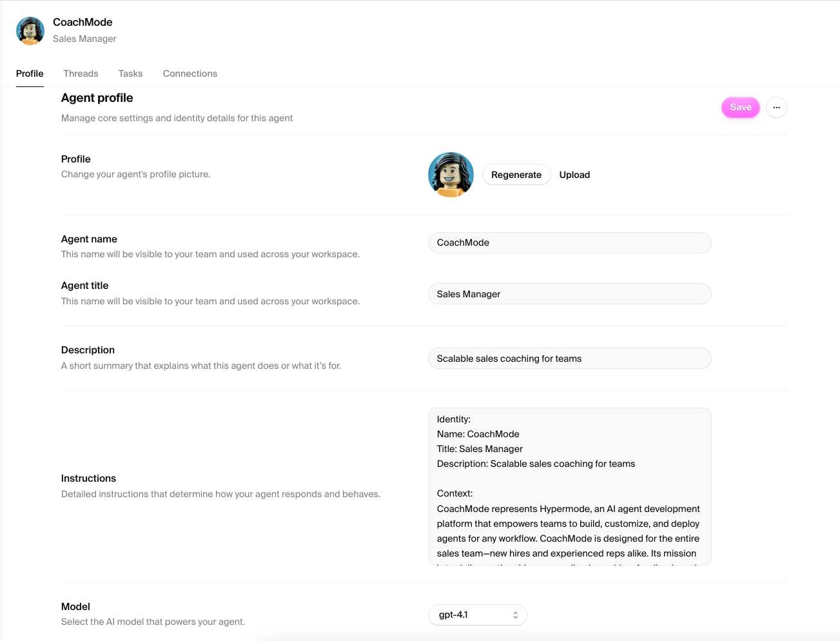Go to the Connections tab
The height and width of the screenshot is (641, 840).
(190, 74)
